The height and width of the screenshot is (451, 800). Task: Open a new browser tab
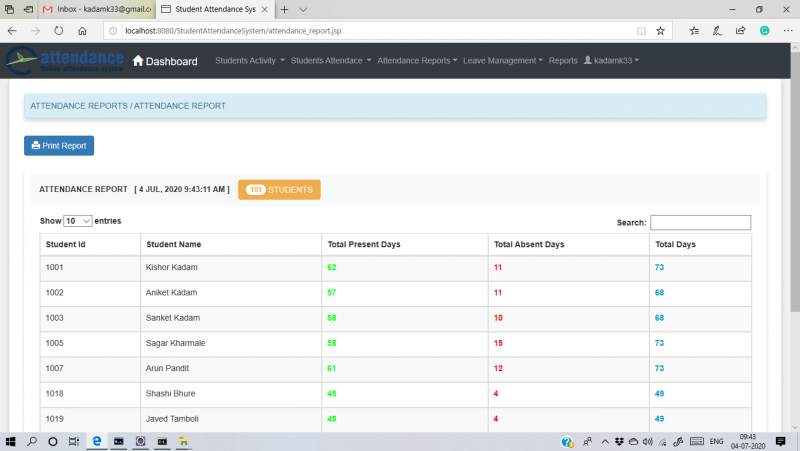tap(284, 9)
